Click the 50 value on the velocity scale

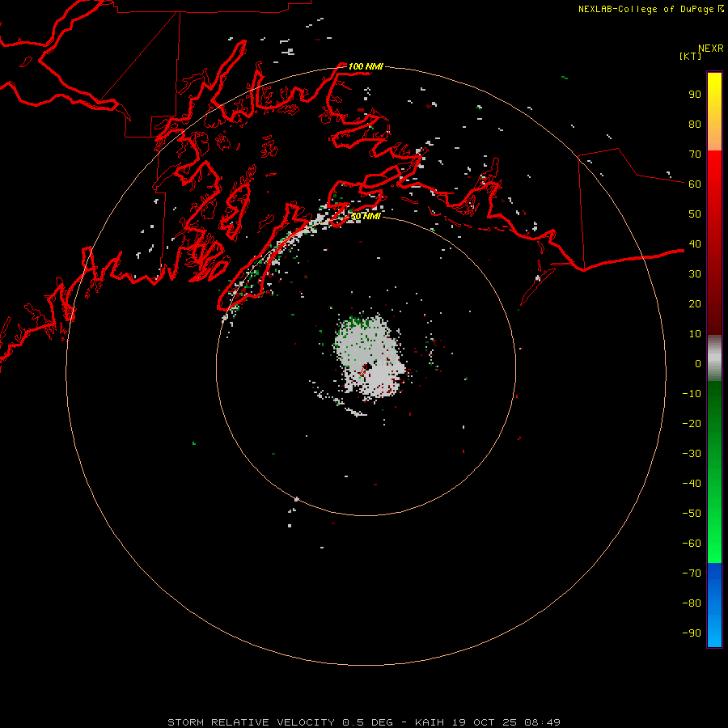point(695,214)
